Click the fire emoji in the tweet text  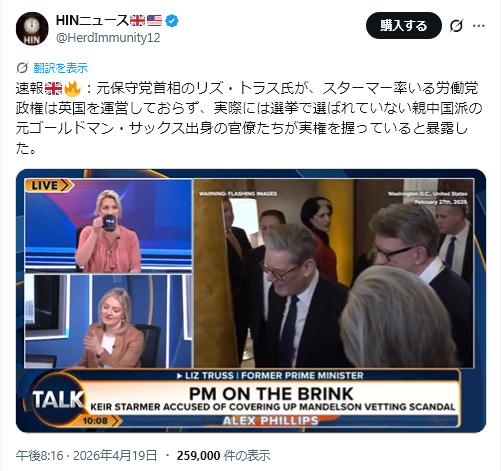[72, 89]
